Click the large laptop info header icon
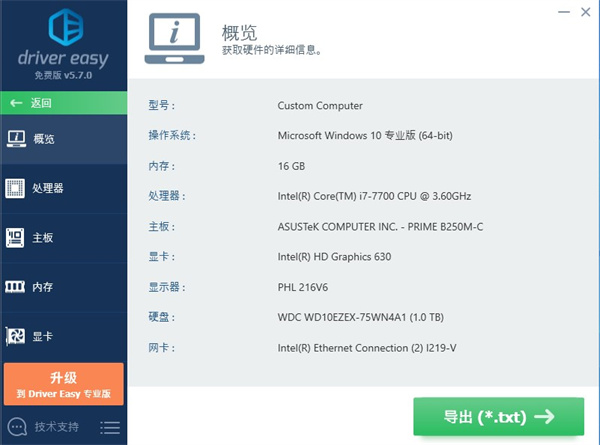 tap(174, 38)
